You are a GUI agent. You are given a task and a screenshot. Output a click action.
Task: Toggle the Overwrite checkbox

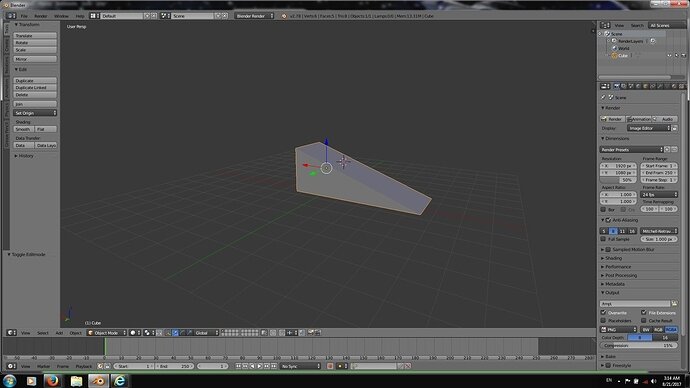603,312
